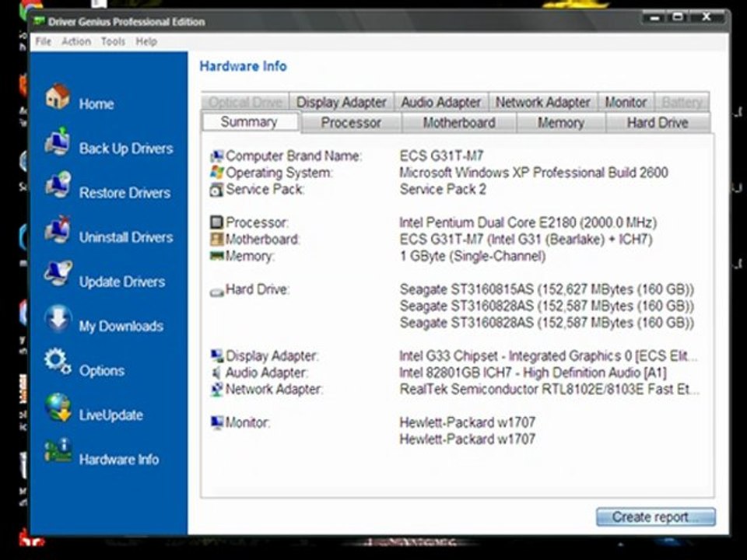Image resolution: width=747 pixels, height=560 pixels.
Task: Click the Audio Adapter speaker icon
Action: click(217, 373)
